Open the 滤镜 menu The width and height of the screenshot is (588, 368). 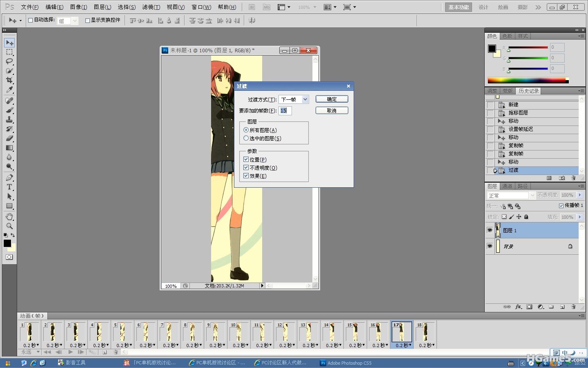[x=151, y=7]
